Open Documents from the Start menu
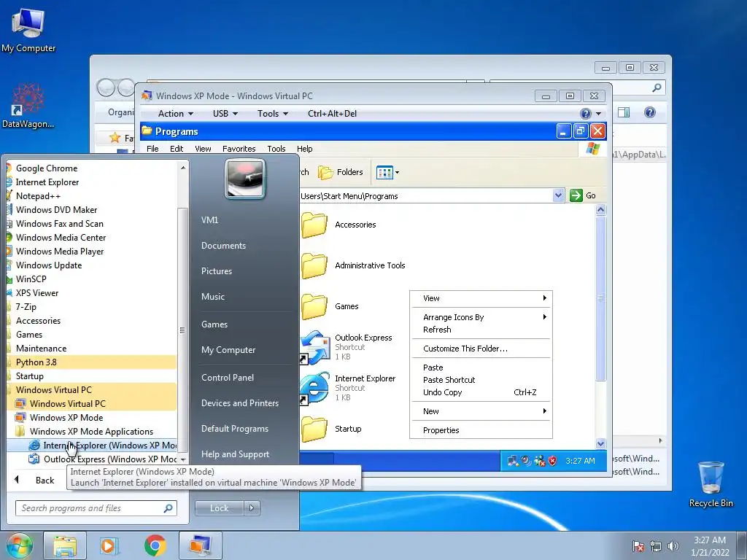 pyautogui.click(x=223, y=246)
